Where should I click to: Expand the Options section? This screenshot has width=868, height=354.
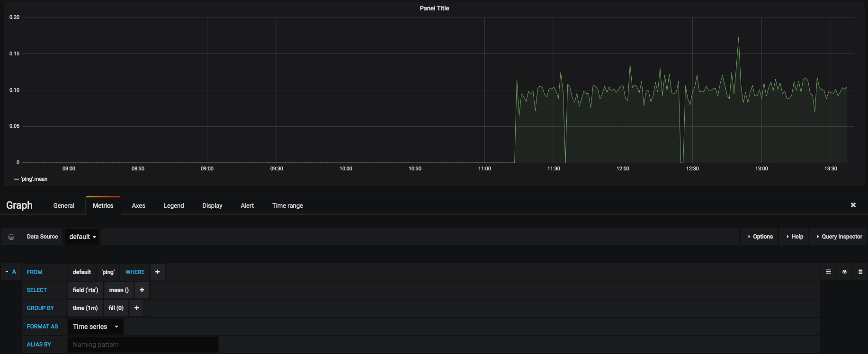(760, 237)
